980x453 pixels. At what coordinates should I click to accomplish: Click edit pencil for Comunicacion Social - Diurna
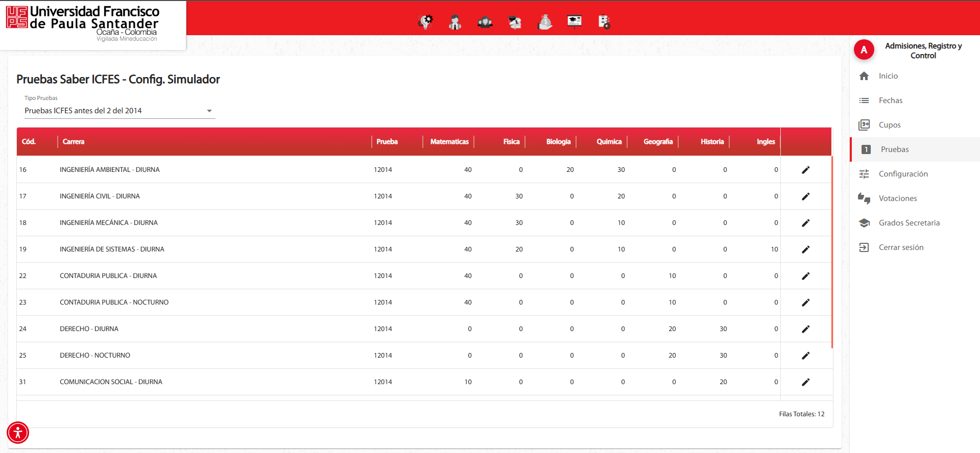pyautogui.click(x=805, y=382)
